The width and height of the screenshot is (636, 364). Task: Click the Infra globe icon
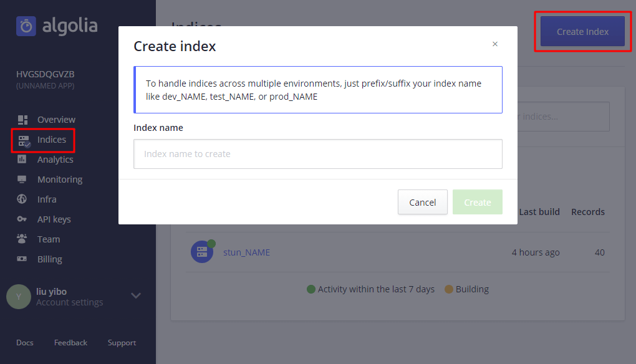click(x=22, y=199)
